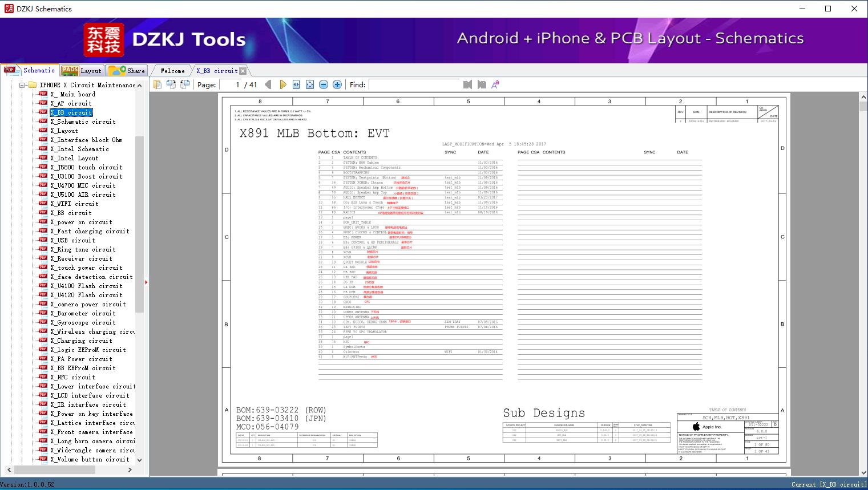868x490 pixels.
Task: Open X_Ring tone circuit item
Action: (83, 249)
